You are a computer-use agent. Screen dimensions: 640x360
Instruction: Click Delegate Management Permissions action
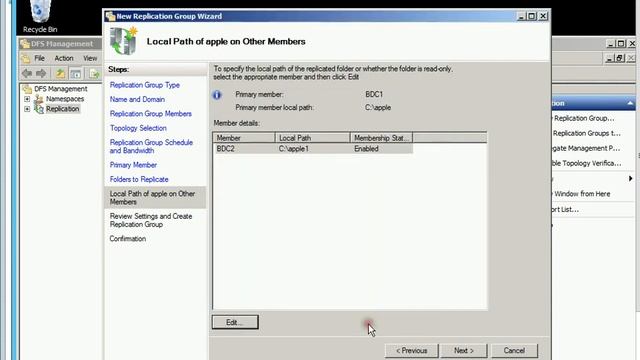click(x=586, y=148)
